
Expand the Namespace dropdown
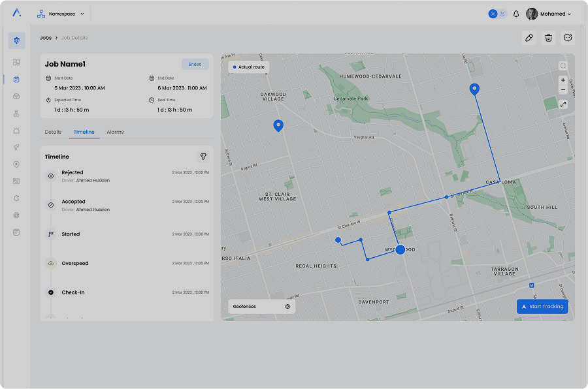(82, 14)
